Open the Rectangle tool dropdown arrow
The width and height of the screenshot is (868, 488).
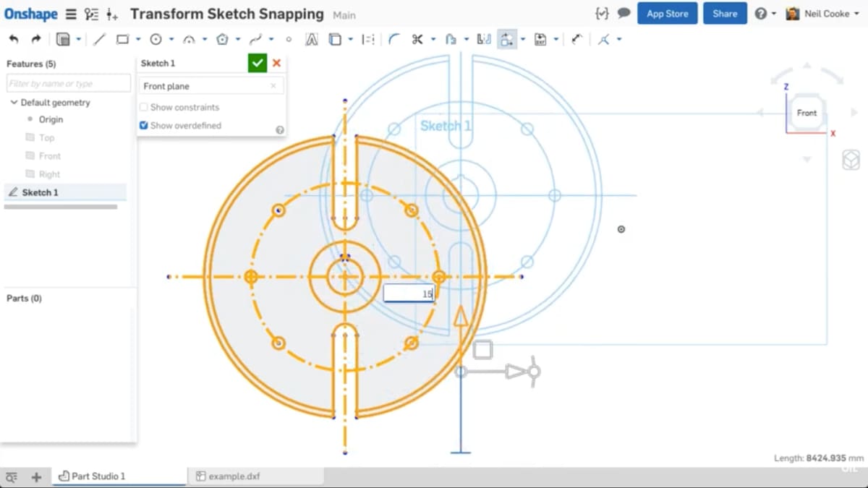point(137,40)
